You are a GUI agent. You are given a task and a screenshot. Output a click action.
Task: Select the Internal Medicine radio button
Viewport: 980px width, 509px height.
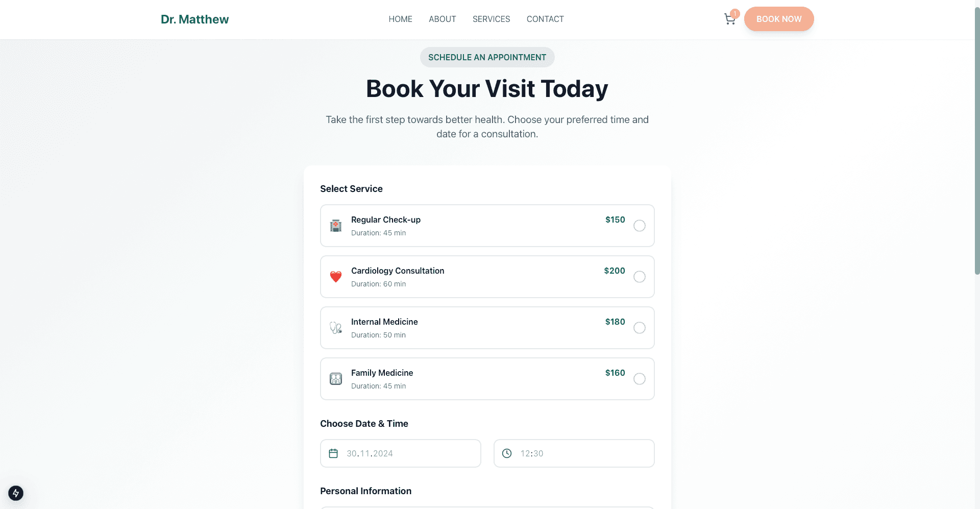point(640,328)
